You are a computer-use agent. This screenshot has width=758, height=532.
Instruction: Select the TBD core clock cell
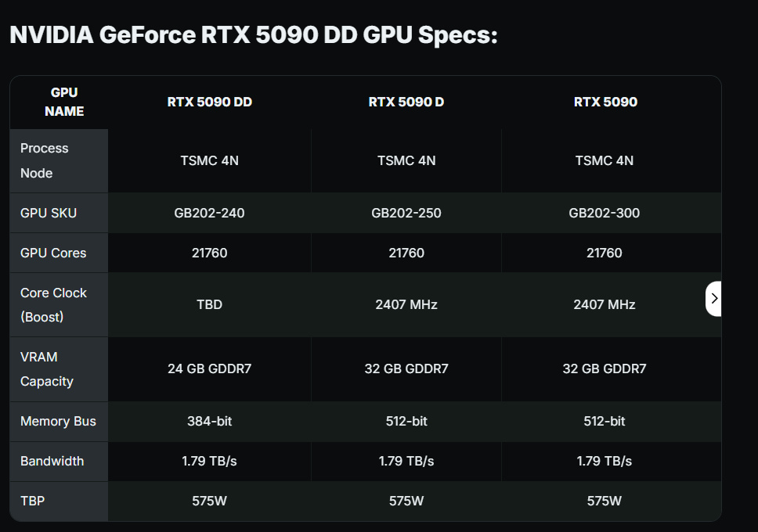coord(209,304)
